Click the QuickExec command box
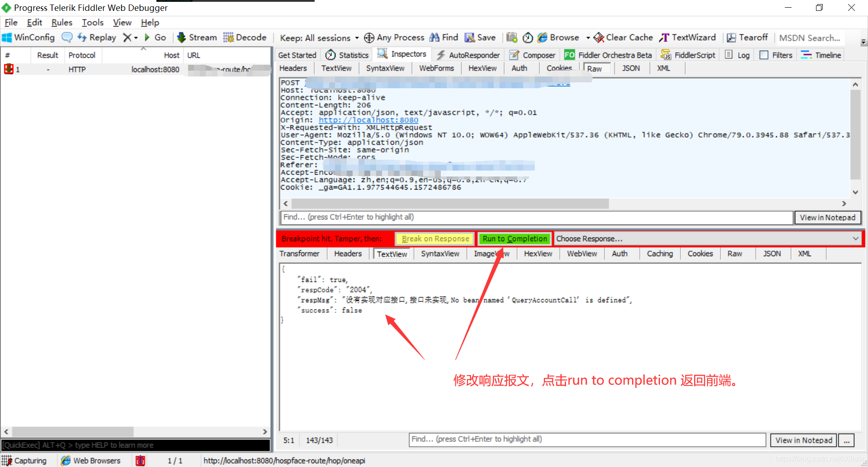Screen dimensions: 868x467 point(136,445)
